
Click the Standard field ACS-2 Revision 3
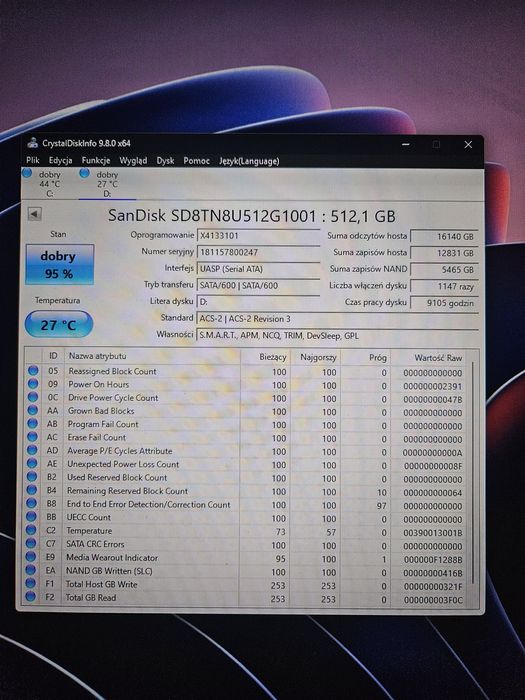337,319
